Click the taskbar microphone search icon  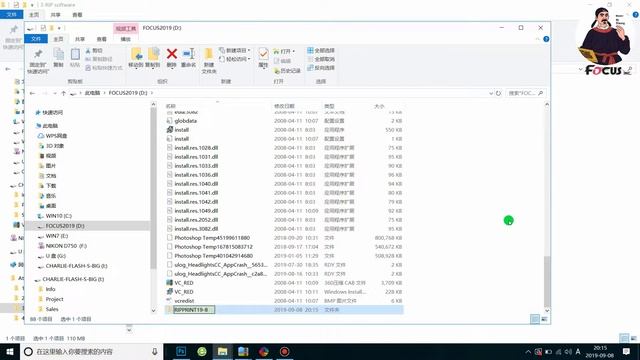tap(155, 351)
